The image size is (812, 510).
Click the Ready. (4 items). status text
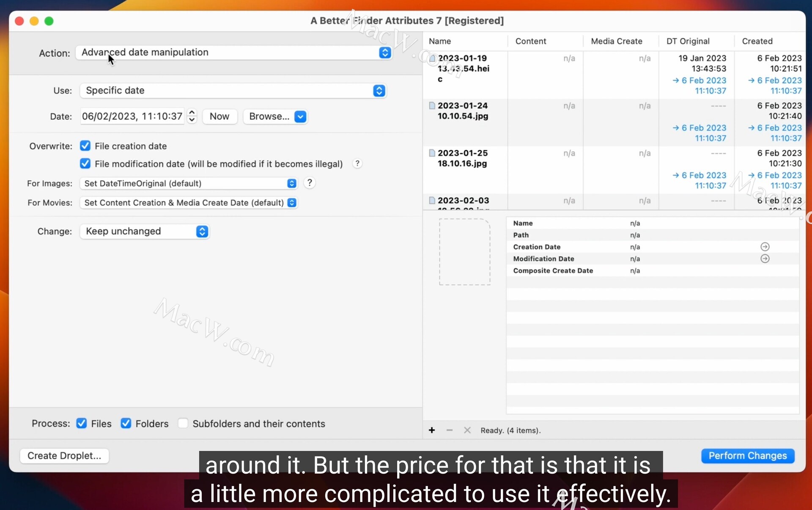tap(510, 430)
